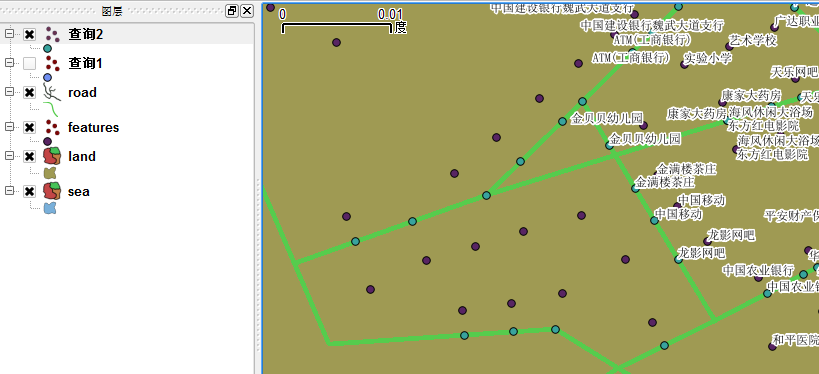Image resolution: width=819 pixels, height=374 pixels.
Task: Select the road layer name
Action: [83, 92]
